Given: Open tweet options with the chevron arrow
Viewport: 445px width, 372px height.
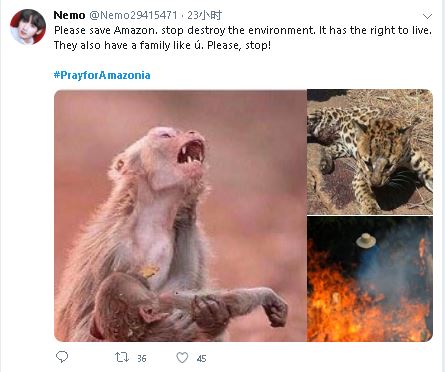Looking at the screenshot, I should [427, 16].
